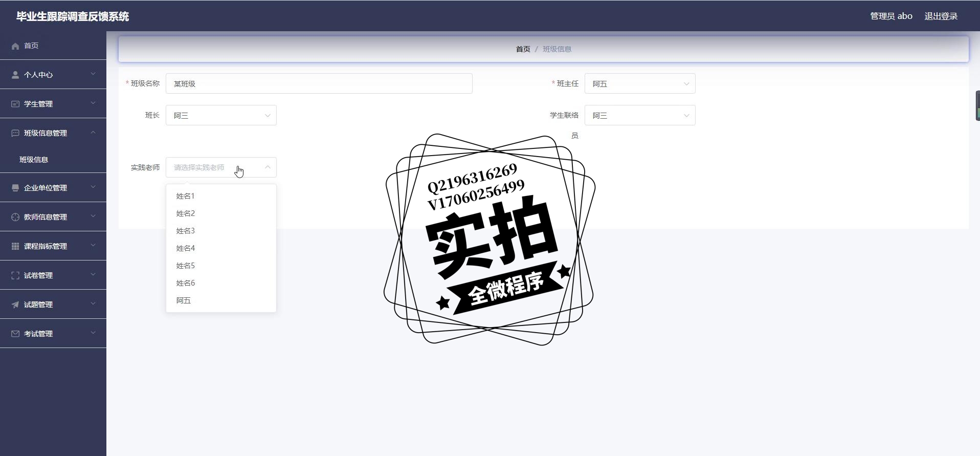980x456 pixels.
Task: Select 姓名6 from the teacher list
Action: (221, 283)
